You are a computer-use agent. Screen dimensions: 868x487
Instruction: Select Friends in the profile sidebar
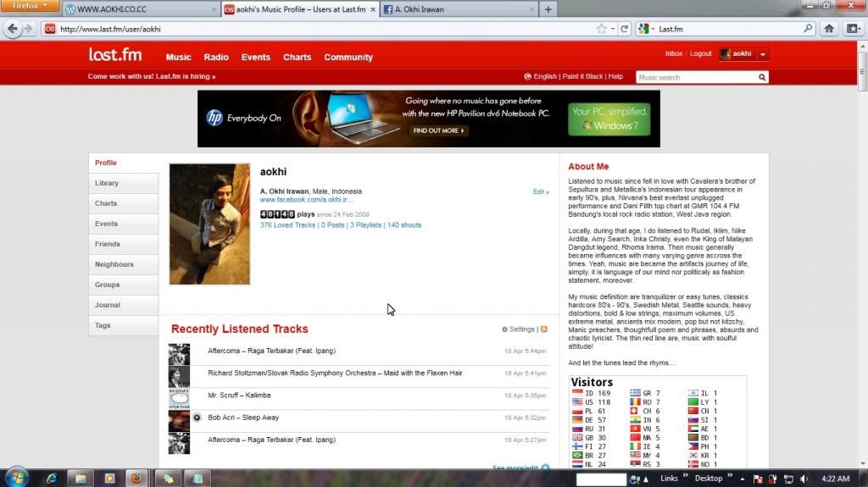tap(124, 244)
